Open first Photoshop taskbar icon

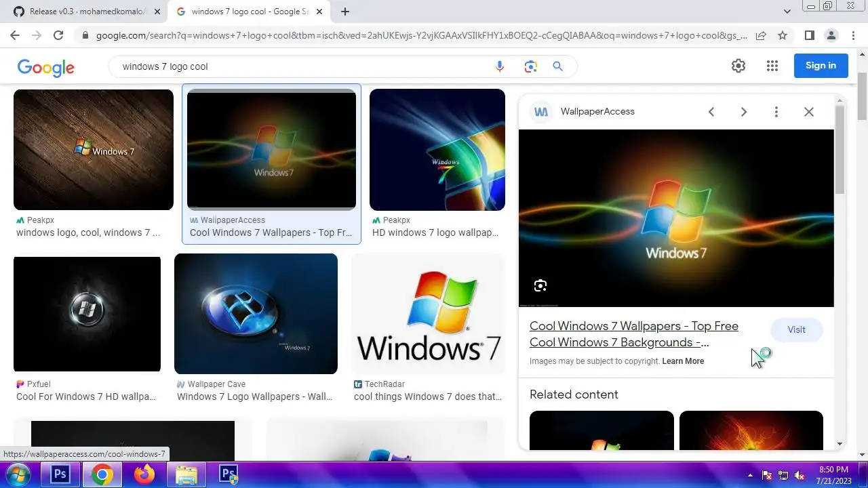60,474
